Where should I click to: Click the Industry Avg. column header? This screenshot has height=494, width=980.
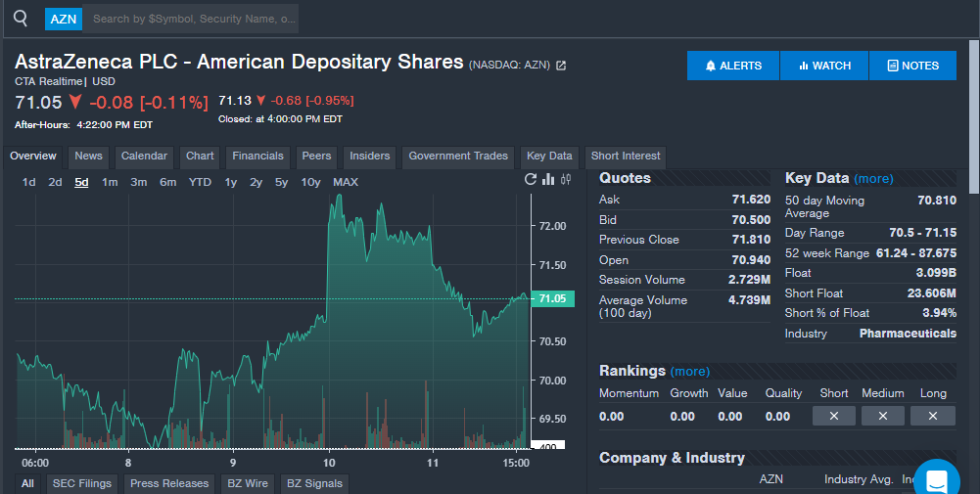[860, 479]
